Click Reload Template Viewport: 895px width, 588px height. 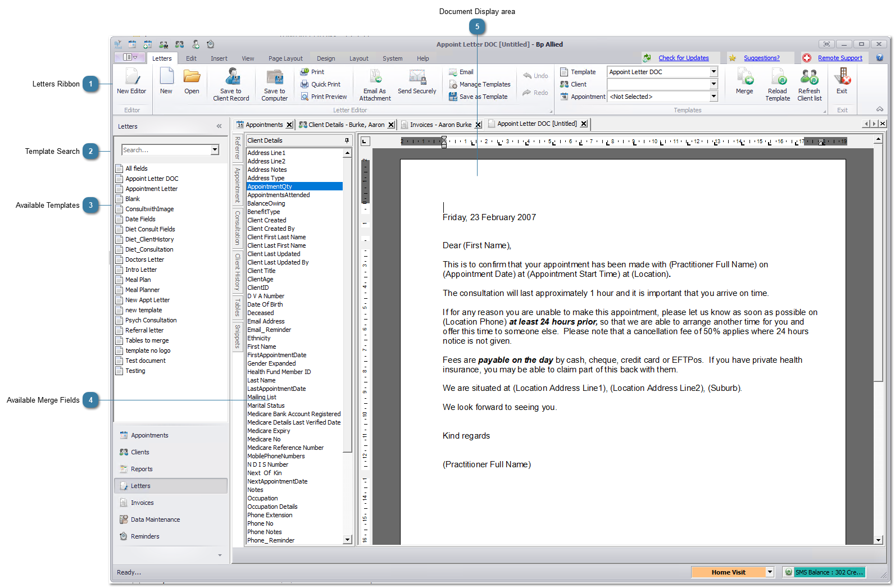pos(778,84)
